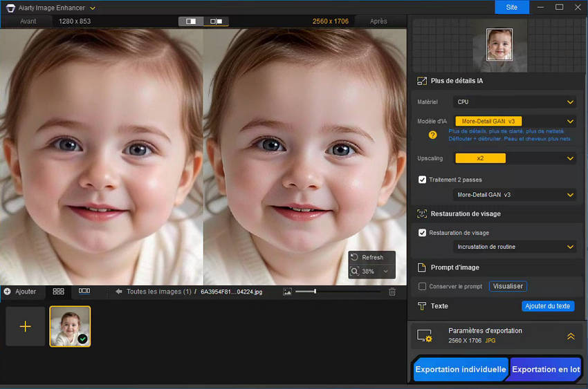Click the Prompt d'image document icon

pyautogui.click(x=421, y=267)
